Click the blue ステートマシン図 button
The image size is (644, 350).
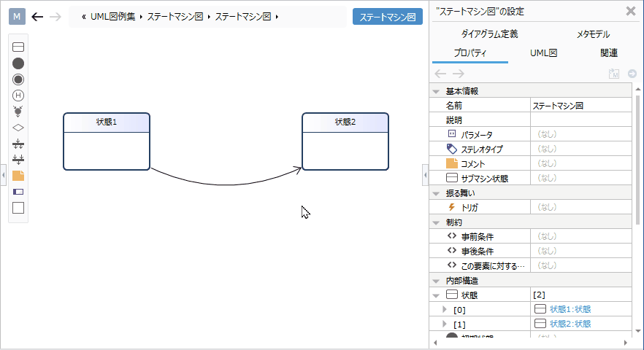click(388, 17)
